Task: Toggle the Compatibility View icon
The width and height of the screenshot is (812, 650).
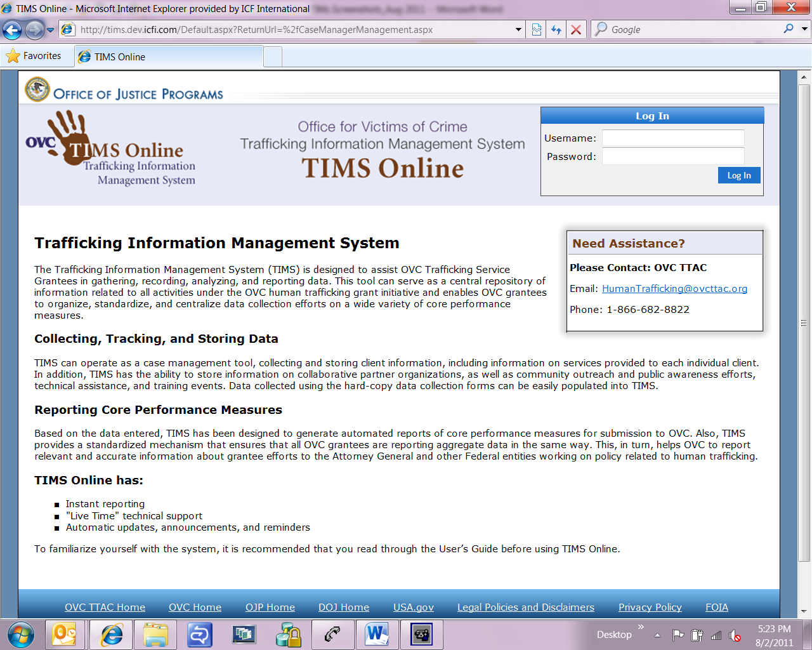Action: [x=537, y=30]
